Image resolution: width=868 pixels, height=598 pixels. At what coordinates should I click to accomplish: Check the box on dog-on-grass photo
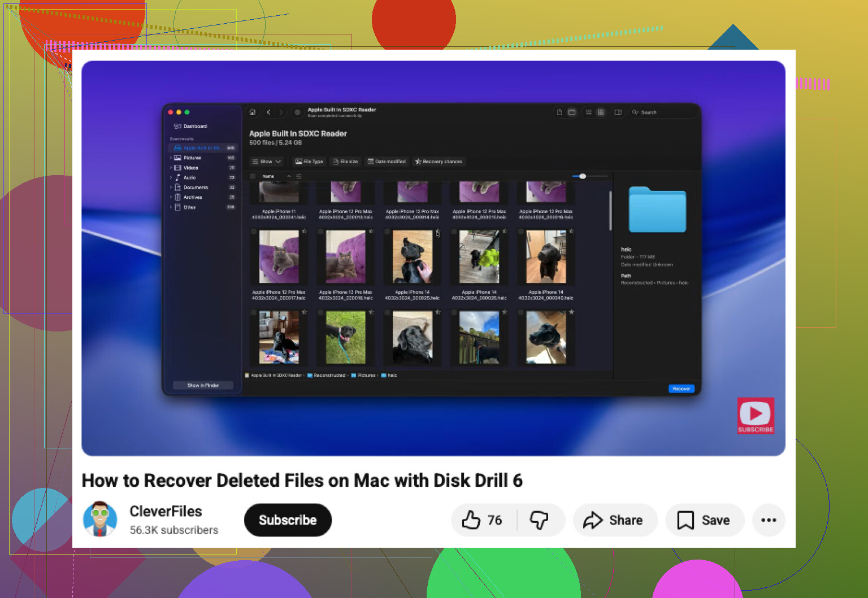coord(320,312)
